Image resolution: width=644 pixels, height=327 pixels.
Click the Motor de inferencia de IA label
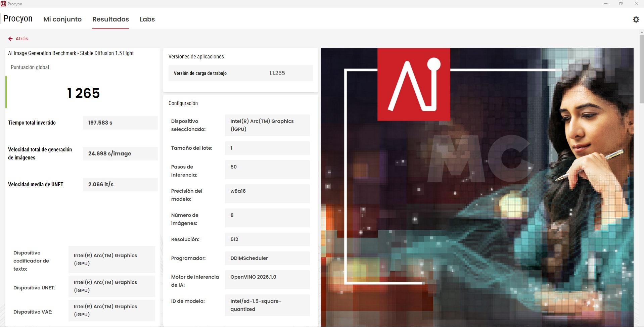pyautogui.click(x=195, y=281)
